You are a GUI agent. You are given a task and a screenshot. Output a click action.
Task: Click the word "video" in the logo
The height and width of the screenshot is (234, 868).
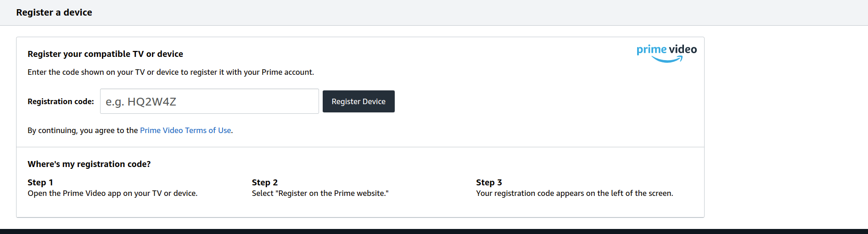pyautogui.click(x=683, y=49)
